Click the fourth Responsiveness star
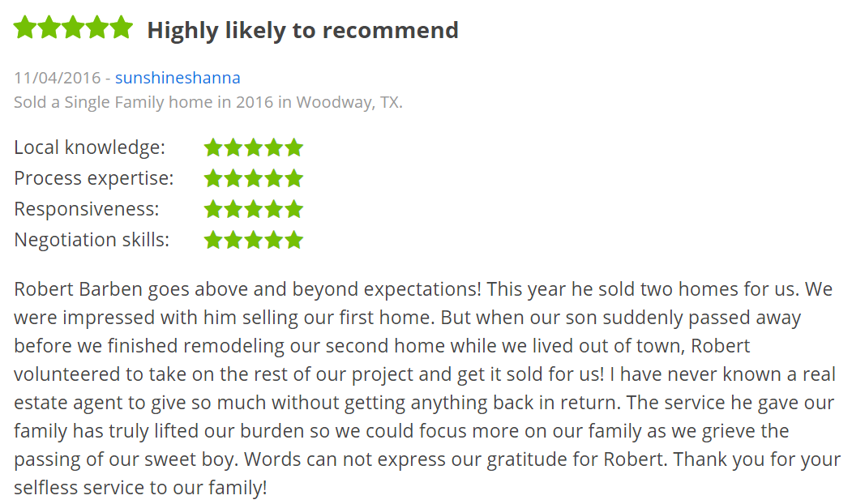 pyautogui.click(x=273, y=209)
